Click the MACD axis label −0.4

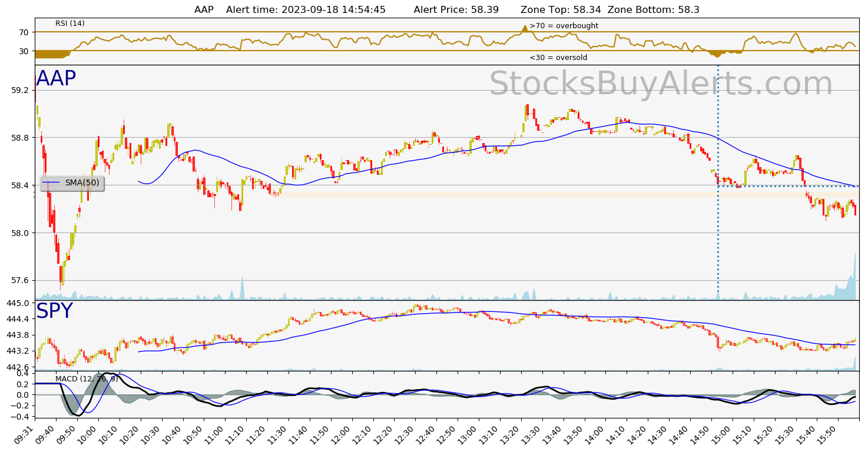click(19, 416)
